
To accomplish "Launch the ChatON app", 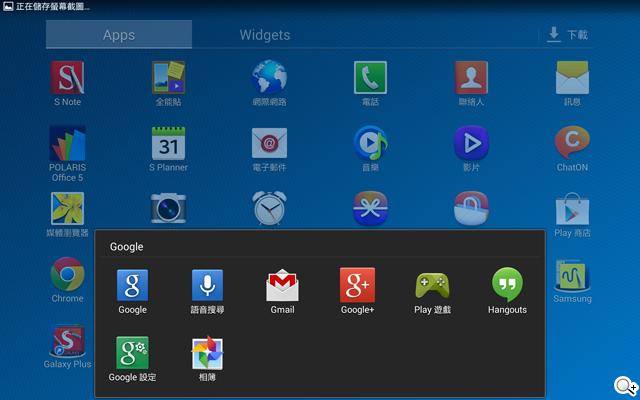I will [572, 144].
